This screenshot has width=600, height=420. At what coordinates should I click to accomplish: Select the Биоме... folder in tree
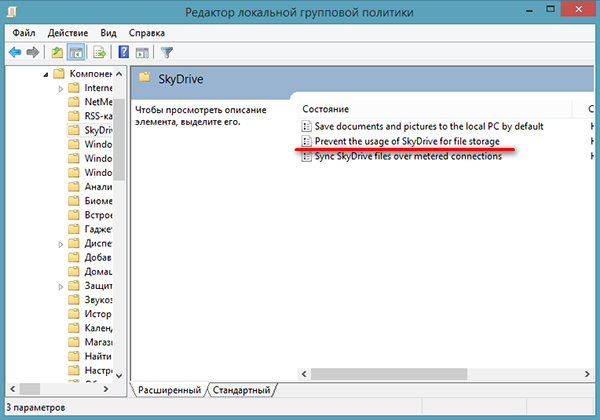(90, 201)
